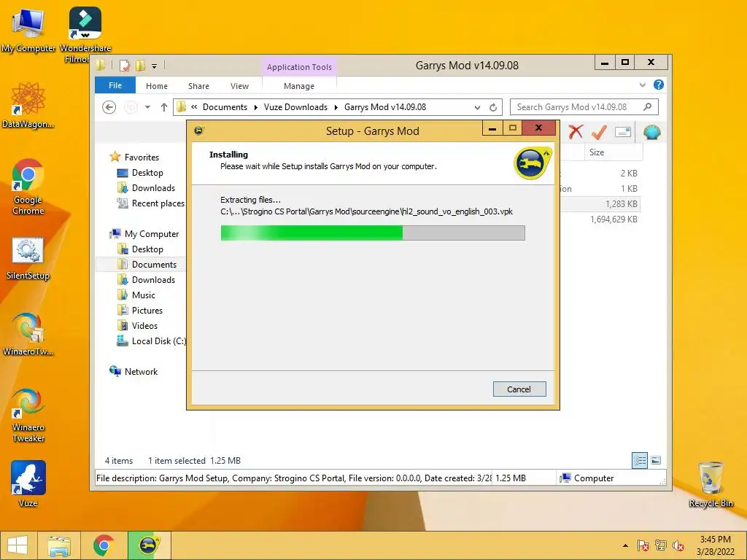Viewport: 747px width, 560px height.
Task: Select Local Disk (C:) in navigation pane
Action: 158,341
